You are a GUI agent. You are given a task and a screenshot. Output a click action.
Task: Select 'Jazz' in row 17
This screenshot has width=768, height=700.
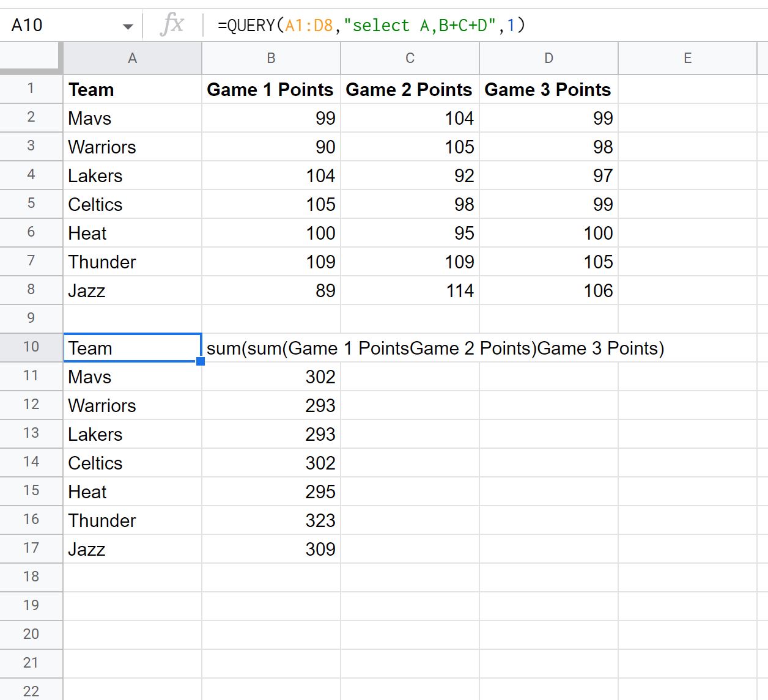click(x=132, y=549)
